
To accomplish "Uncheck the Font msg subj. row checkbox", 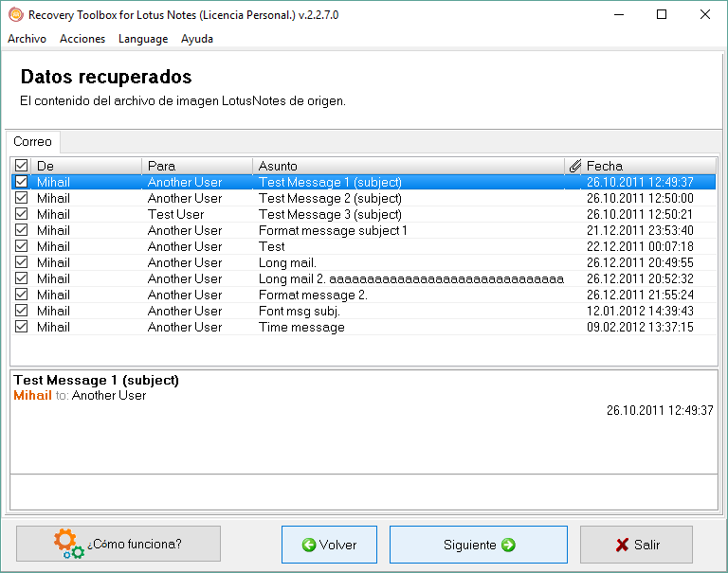I will click(22, 311).
